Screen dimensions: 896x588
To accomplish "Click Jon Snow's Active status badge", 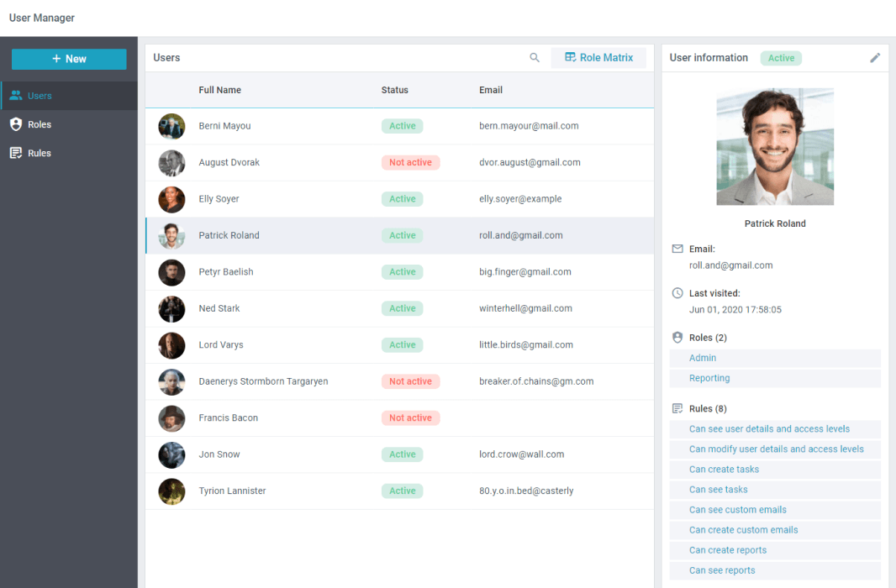I will point(403,455).
